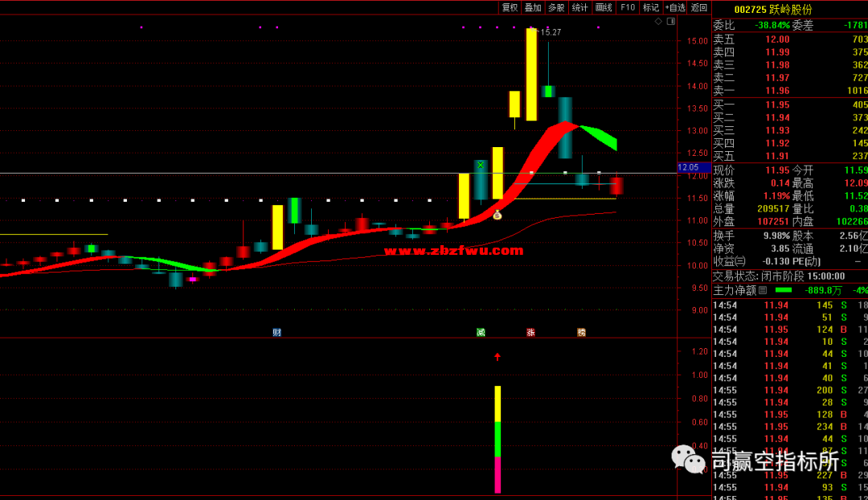Screen dimensions: 868x500
Task: Click the money bag icon on chart
Action: (x=497, y=215)
